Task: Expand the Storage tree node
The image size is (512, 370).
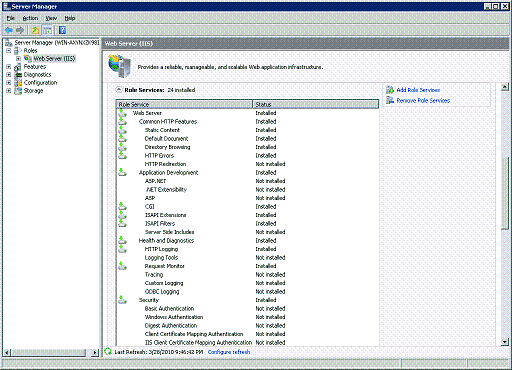Action: [x=9, y=91]
